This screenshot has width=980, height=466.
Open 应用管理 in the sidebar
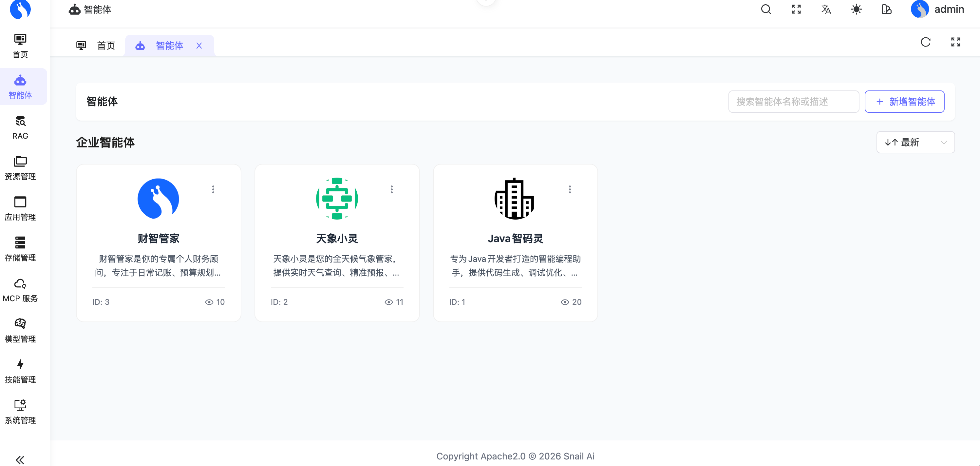(x=20, y=209)
